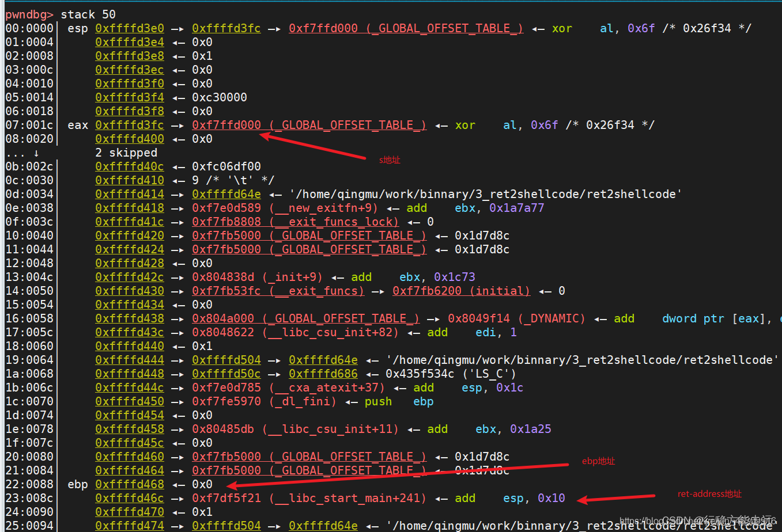
Task: Click 0xf7e0d785 (__cxa_atexit+37)
Action: (x=289, y=387)
